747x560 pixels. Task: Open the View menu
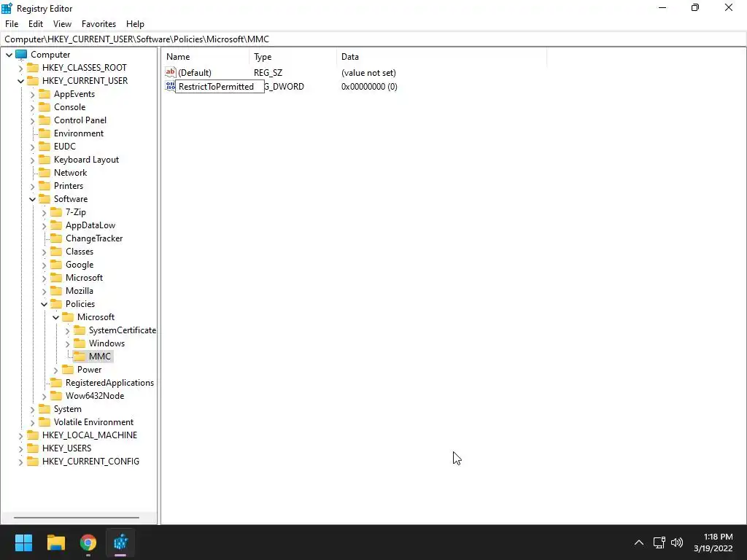click(62, 24)
